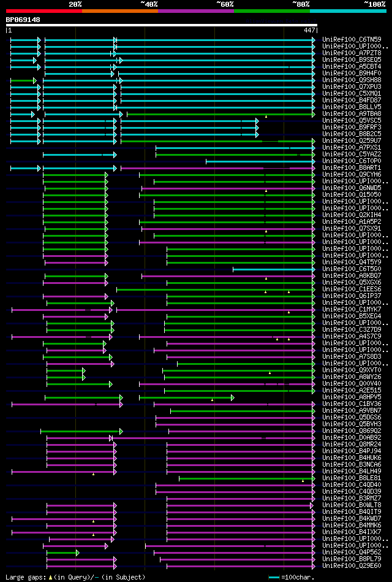
Task: Click the green alignment bar for C1EES6
Action: click(215, 289)
